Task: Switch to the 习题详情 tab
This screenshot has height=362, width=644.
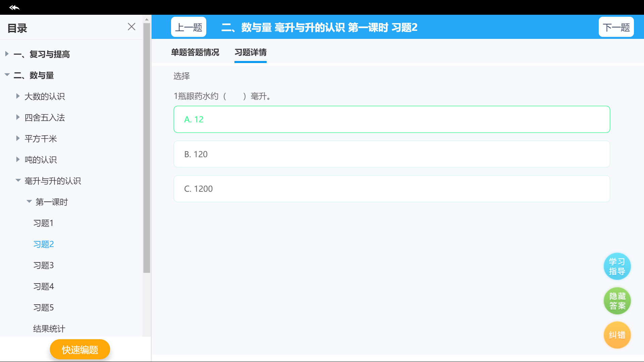Action: 250,53
